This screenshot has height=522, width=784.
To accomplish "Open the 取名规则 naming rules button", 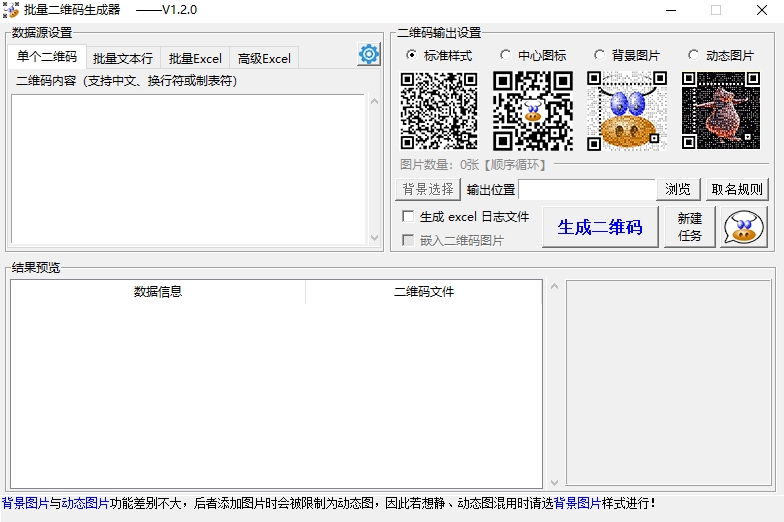I will (x=737, y=190).
